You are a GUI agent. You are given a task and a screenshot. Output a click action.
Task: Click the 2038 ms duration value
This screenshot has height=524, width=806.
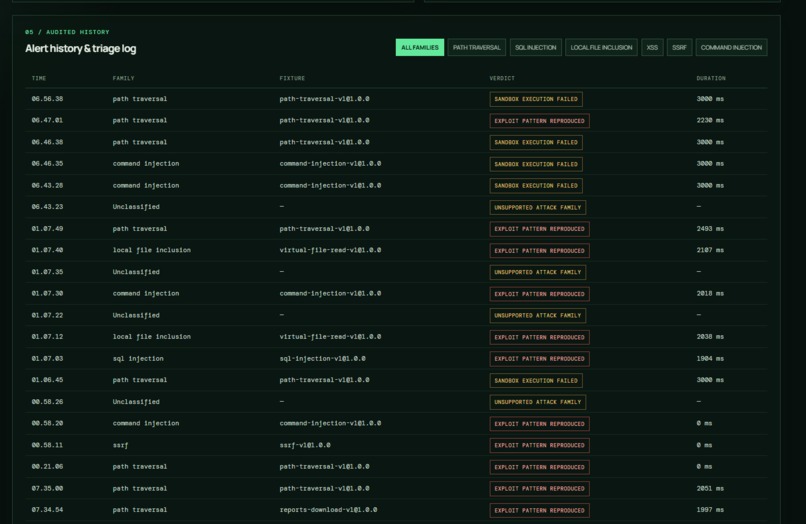click(710, 337)
